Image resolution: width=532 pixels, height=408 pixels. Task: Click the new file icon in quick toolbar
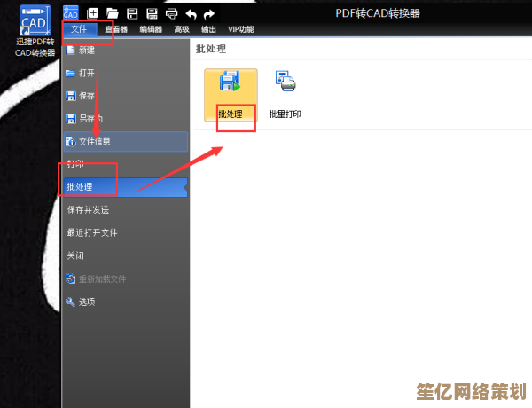tap(92, 13)
